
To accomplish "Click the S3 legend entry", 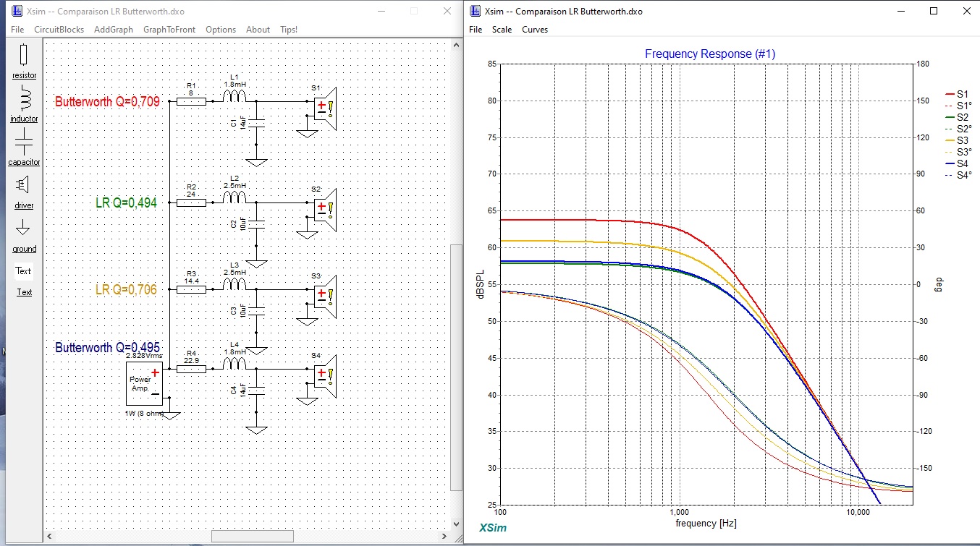I will 957,140.
